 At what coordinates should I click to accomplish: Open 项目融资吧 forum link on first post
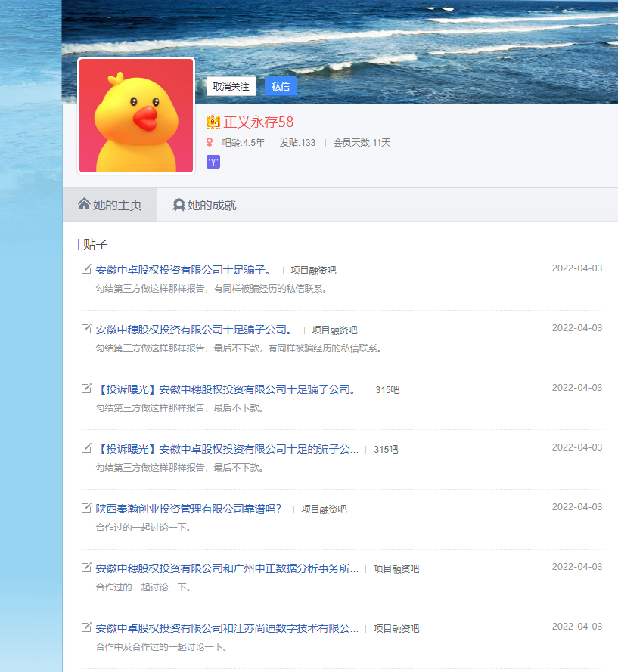(x=313, y=271)
